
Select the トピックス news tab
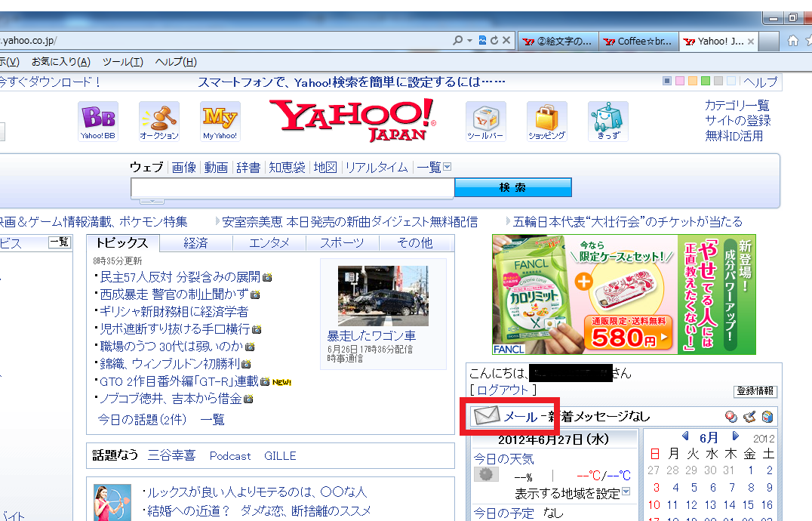[122, 243]
